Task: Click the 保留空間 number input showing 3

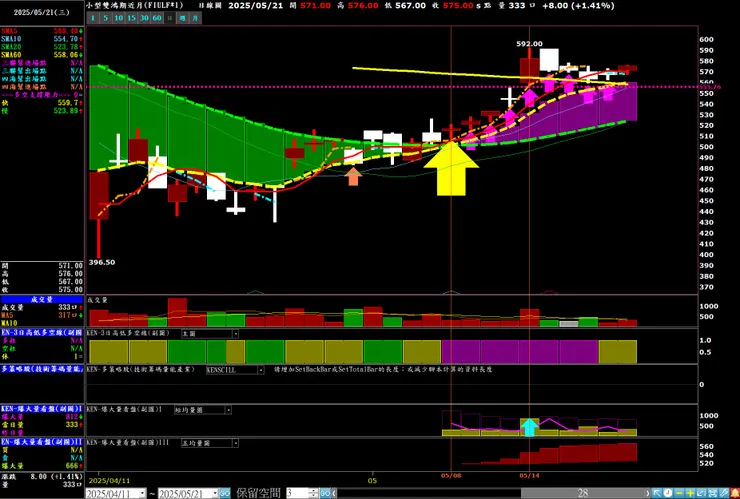Action: 297,493
